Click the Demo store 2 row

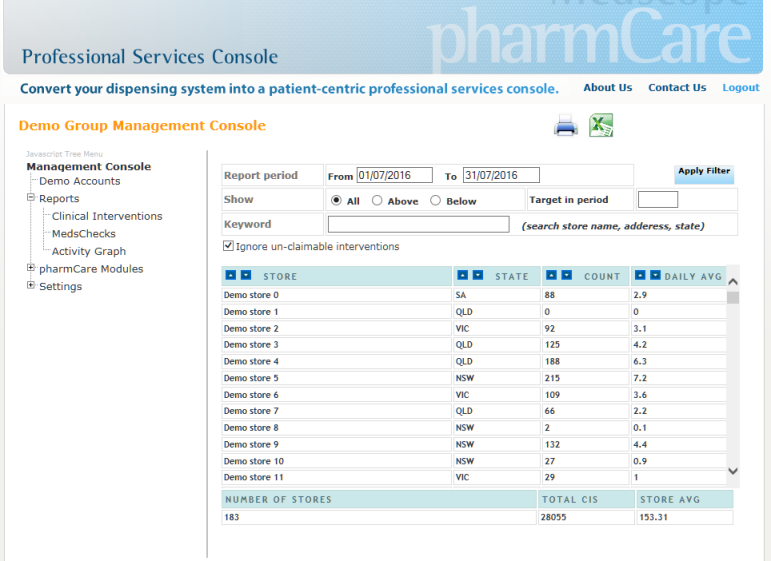(474, 328)
